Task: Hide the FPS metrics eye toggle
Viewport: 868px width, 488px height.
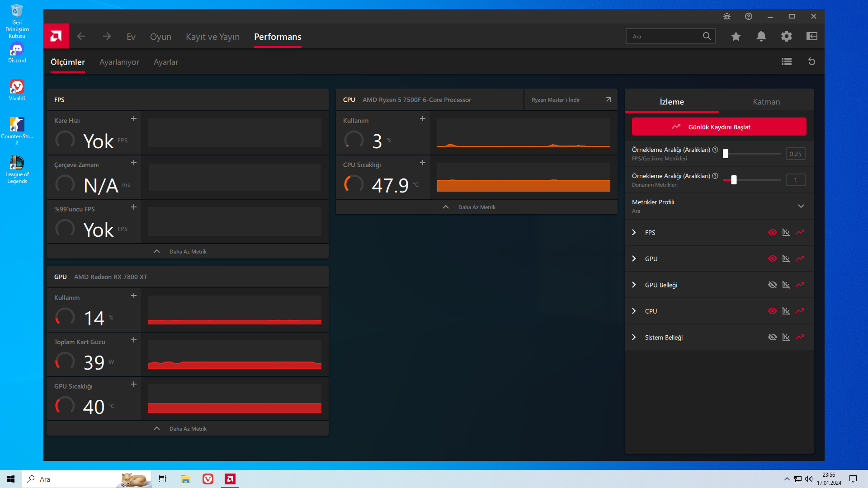Action: 773,232
